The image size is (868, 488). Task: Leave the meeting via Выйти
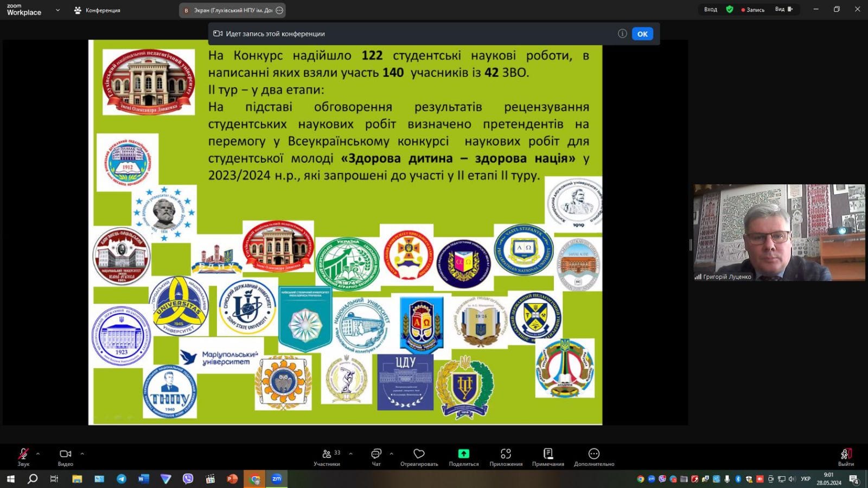[845, 457]
